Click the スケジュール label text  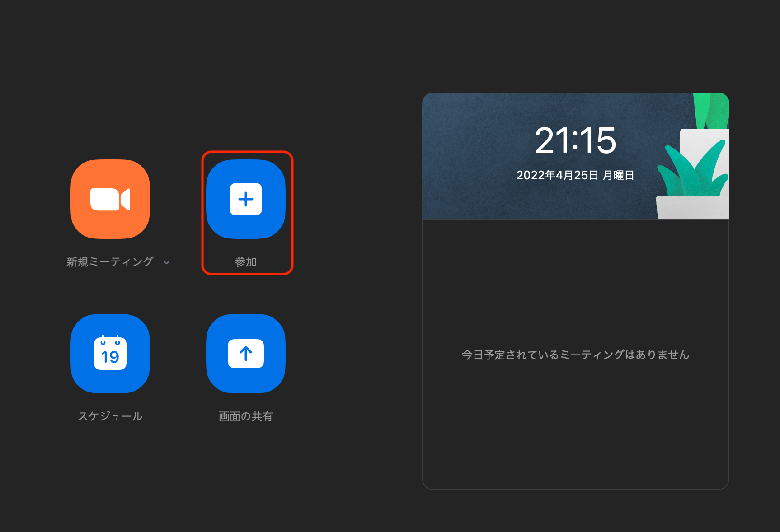point(110,416)
